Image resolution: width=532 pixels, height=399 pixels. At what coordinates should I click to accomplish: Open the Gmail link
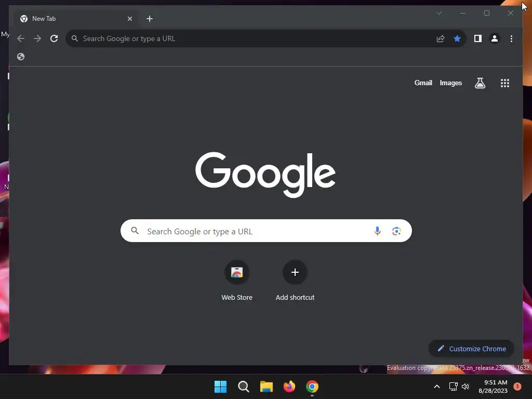[x=423, y=83]
